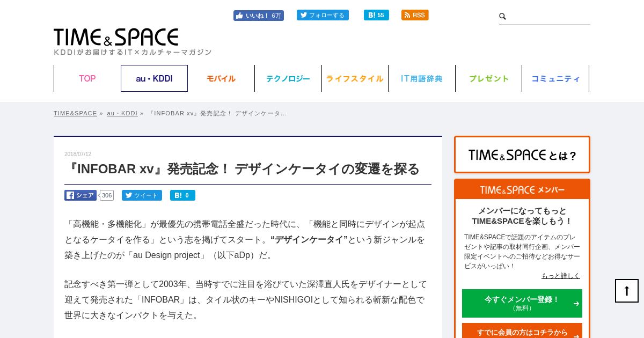Open the ライフスタイル navigation tab

pyautogui.click(x=355, y=78)
